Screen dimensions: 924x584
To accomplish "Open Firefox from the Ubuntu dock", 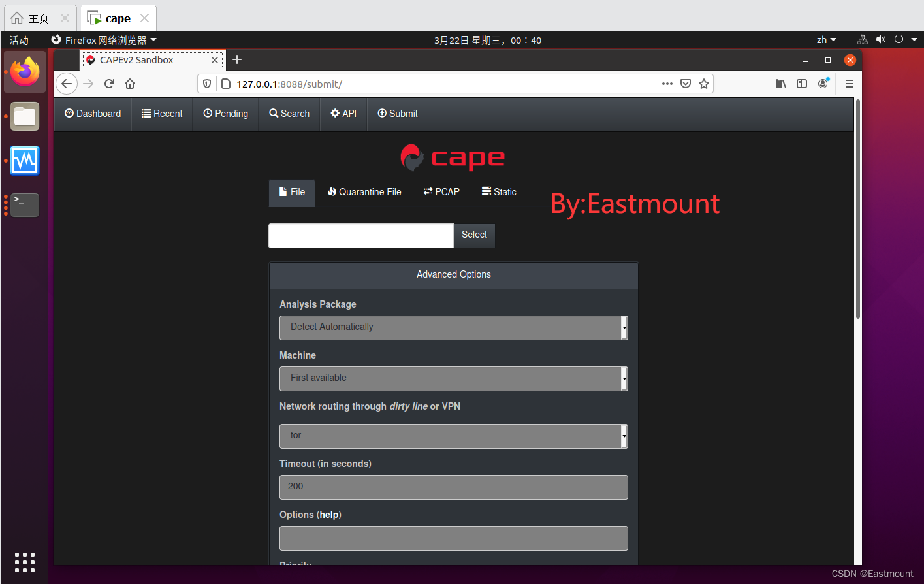I will (x=25, y=72).
